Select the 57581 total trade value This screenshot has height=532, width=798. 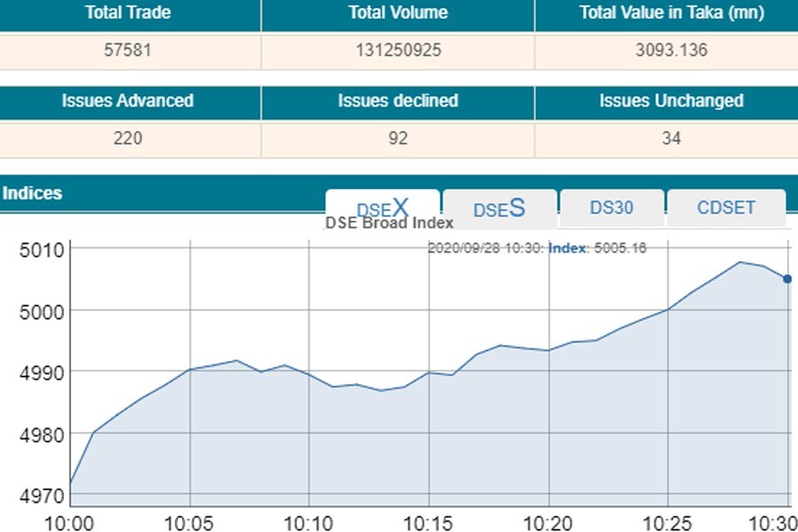tap(128, 51)
